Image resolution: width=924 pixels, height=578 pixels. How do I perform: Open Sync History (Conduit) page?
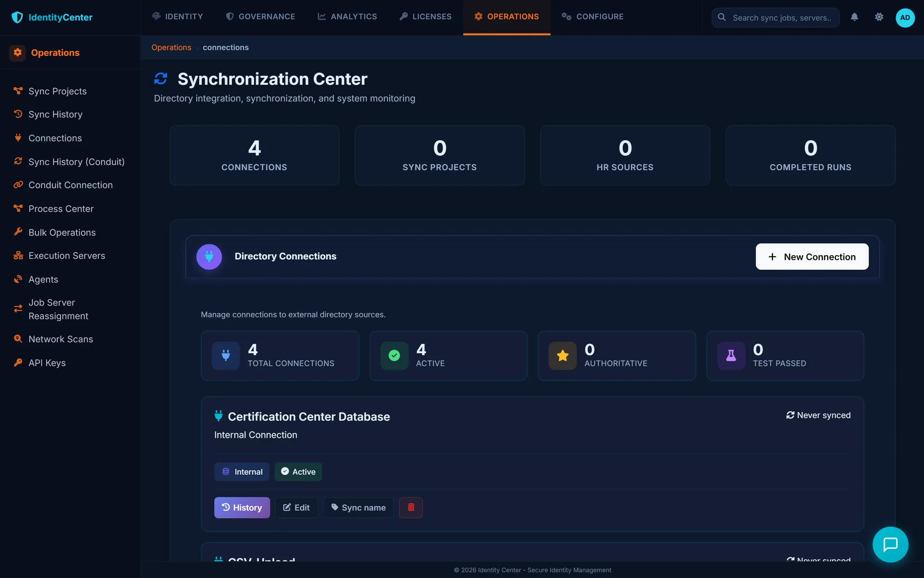[x=76, y=161]
